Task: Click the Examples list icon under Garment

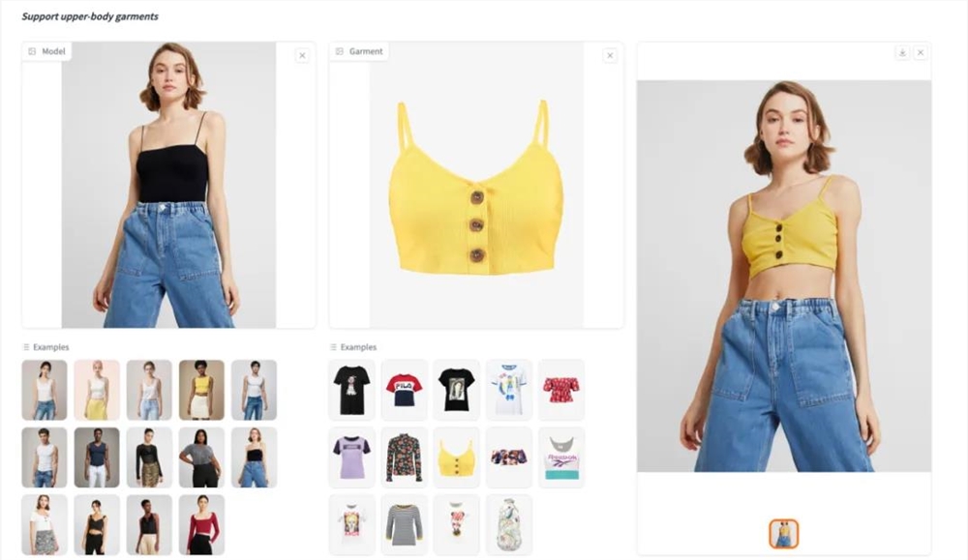Action: pyautogui.click(x=333, y=347)
